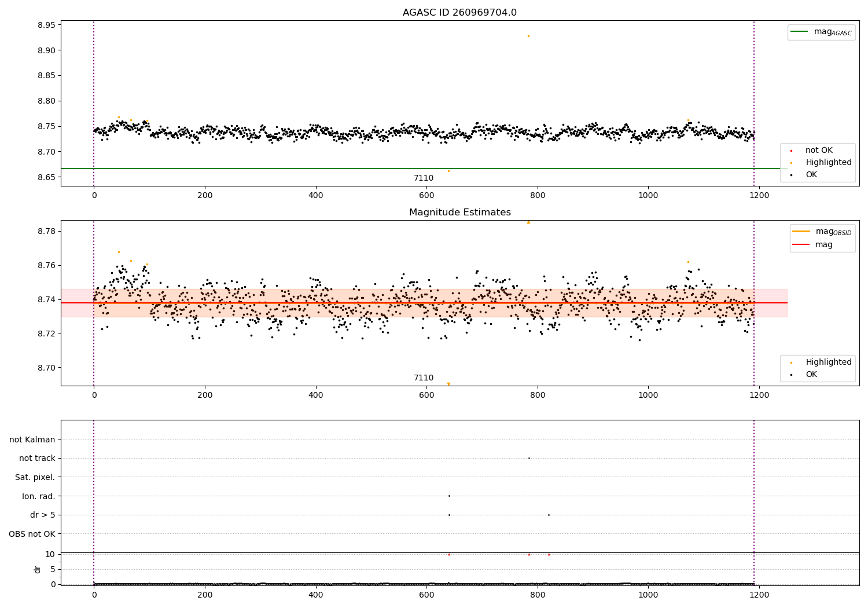Click the 600 x-axis tick in top plot
The height and width of the screenshot is (608, 868).
(426, 195)
